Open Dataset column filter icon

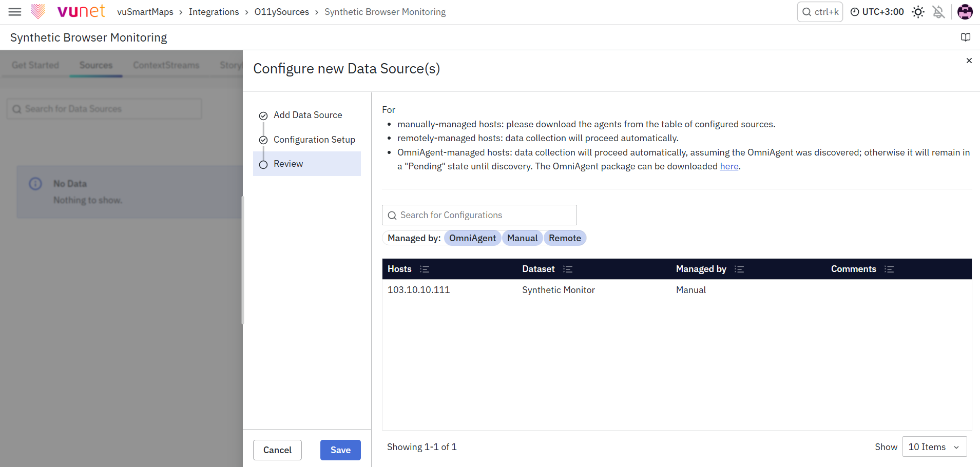[x=568, y=269]
